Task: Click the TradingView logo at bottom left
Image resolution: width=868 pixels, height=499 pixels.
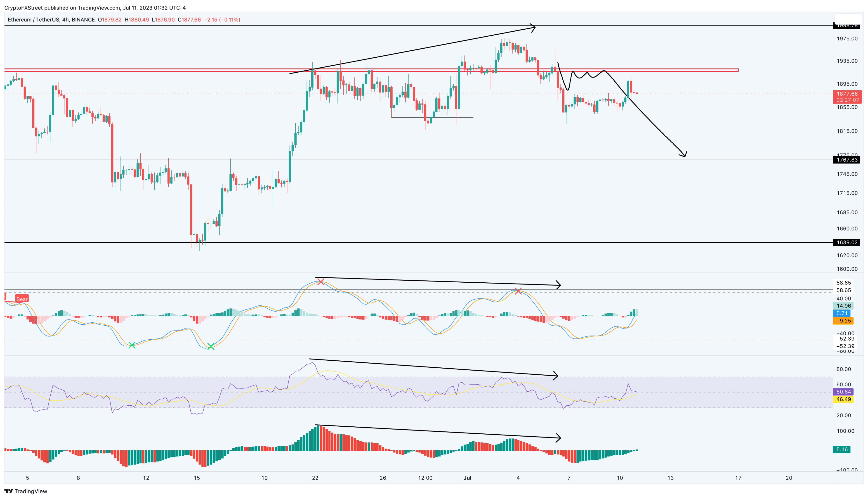Action: pos(26,491)
